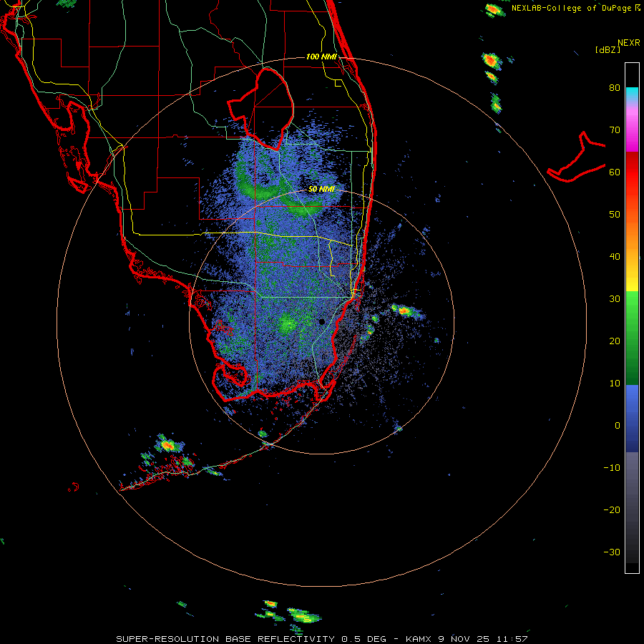This screenshot has width=644, height=644.
Task: Click the 20 value on the dBZ scale
Action: 615,341
